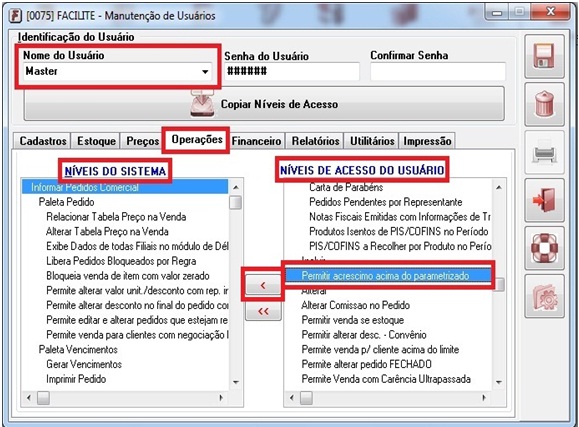Screen dimensions: 579x427
Task: Click down arrow of user access list scrollbar
Action: point(499,382)
